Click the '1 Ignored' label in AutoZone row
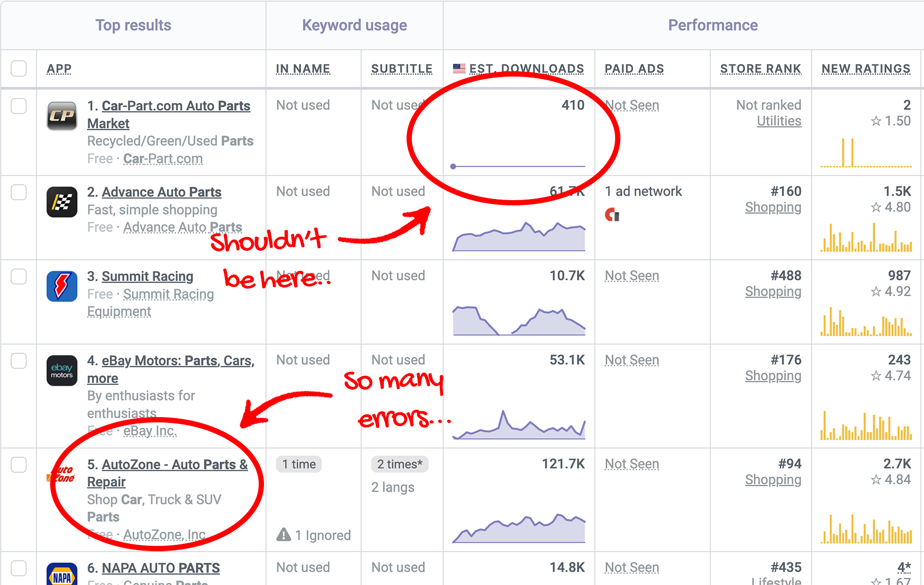Screen dimensions: 924x585 coord(323,535)
